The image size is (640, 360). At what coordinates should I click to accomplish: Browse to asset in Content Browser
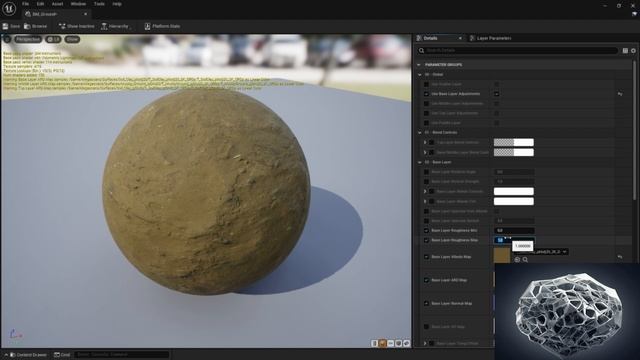pyautogui.click(x=36, y=26)
